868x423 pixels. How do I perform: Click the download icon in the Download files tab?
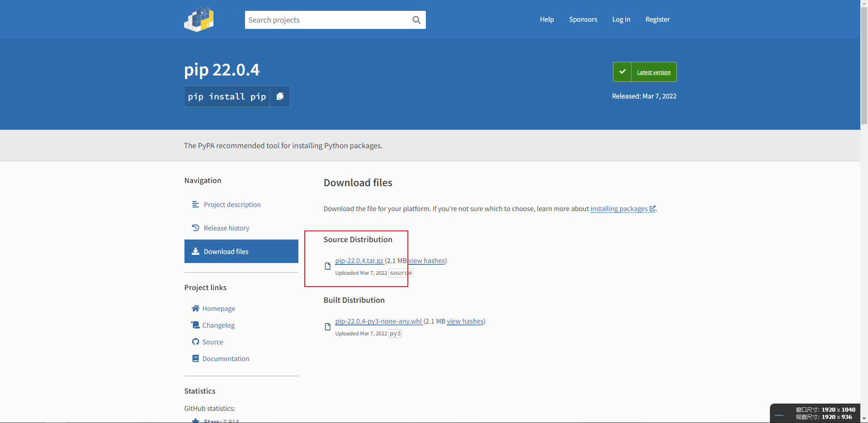[x=195, y=251]
